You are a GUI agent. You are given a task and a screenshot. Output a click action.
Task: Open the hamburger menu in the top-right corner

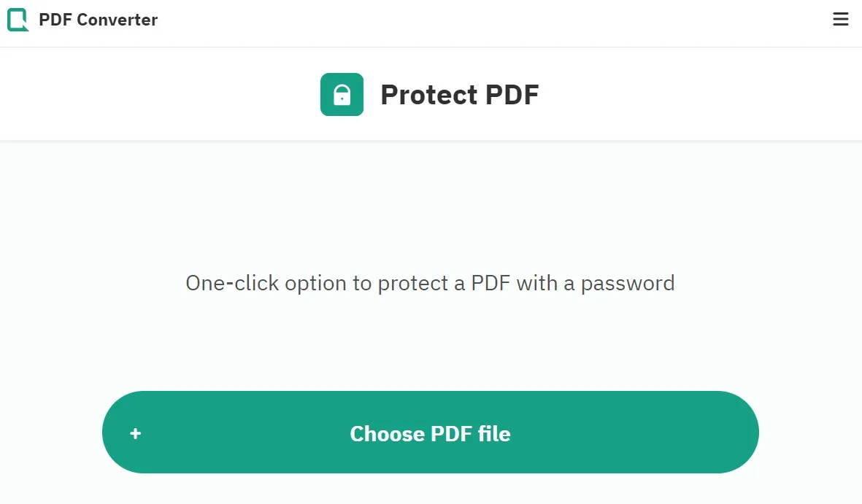coord(840,19)
